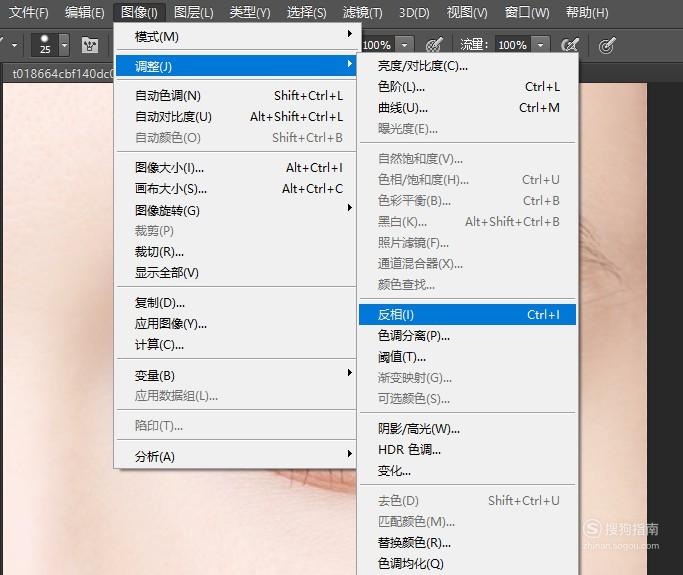Image resolution: width=683 pixels, height=575 pixels.
Task: Open 图像大小(I)... dialog
Action: pyautogui.click(x=236, y=167)
